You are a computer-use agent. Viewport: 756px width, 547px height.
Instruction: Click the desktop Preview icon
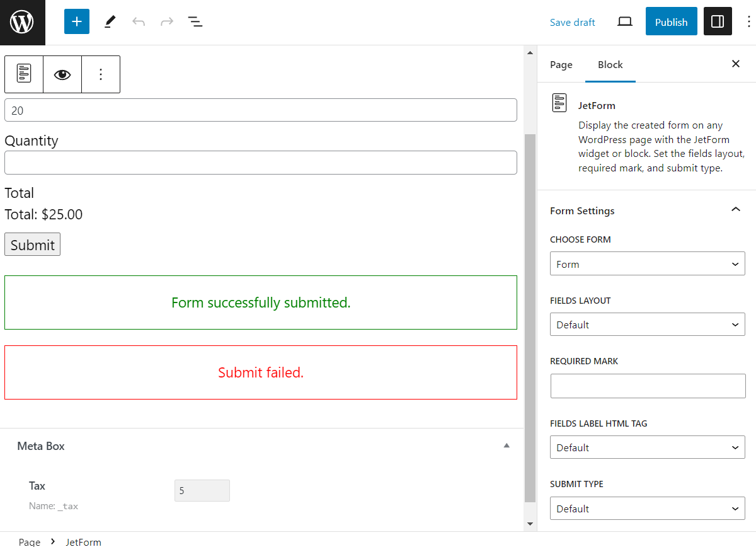coord(624,21)
